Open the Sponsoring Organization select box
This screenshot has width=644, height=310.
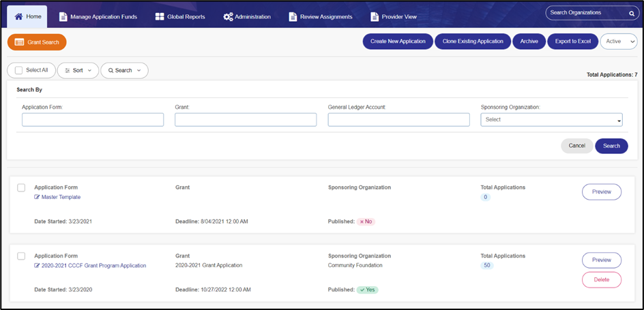click(x=552, y=120)
